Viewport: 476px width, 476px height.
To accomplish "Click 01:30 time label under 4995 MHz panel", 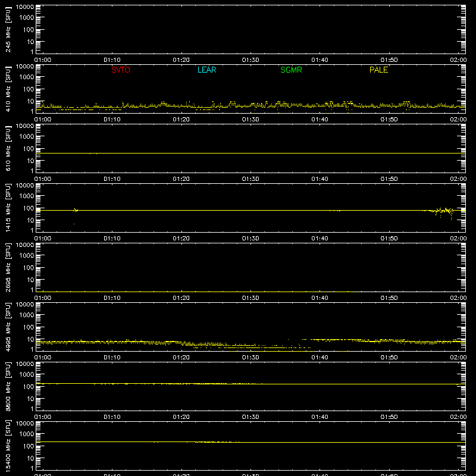I will [250, 358].
